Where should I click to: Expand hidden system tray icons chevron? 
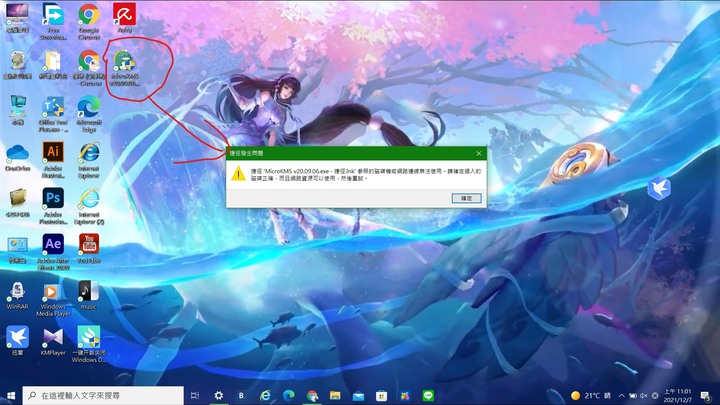click(621, 395)
